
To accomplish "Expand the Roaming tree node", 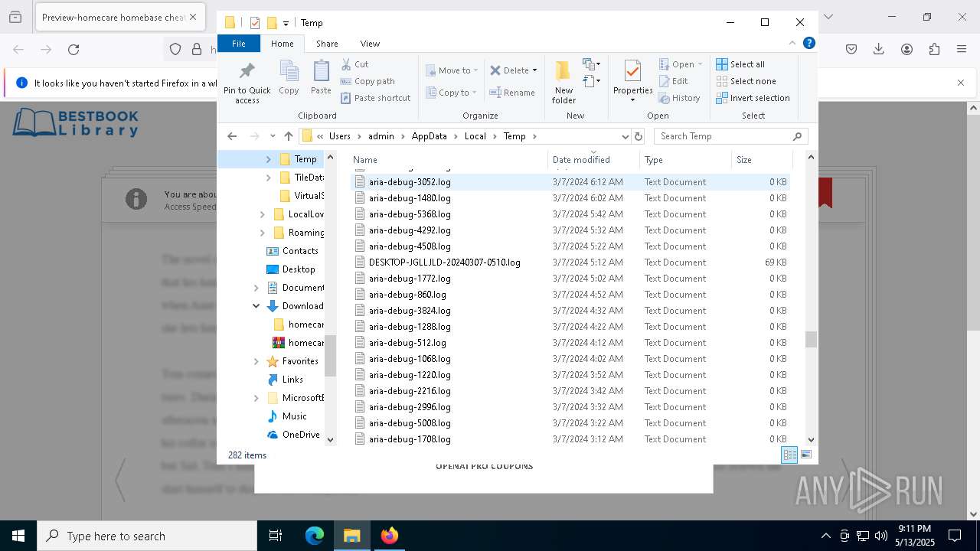I will click(263, 233).
